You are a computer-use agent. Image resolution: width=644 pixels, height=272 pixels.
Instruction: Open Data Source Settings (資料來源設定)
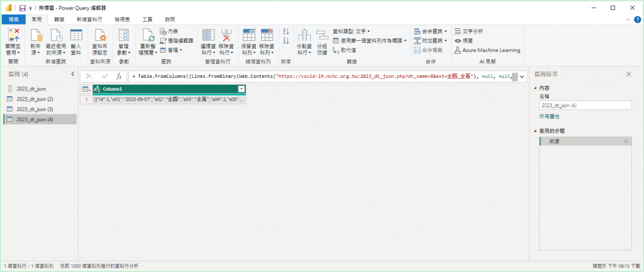[x=100, y=42]
